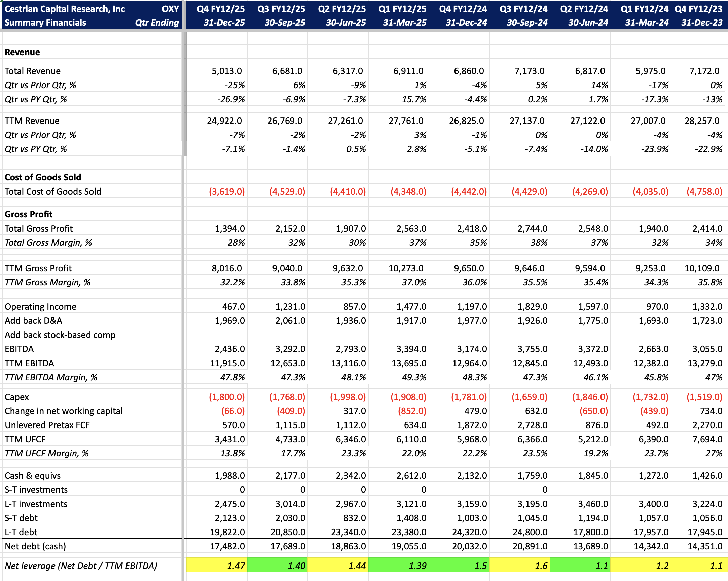Select the Net debt (cash) row label

tap(35, 546)
